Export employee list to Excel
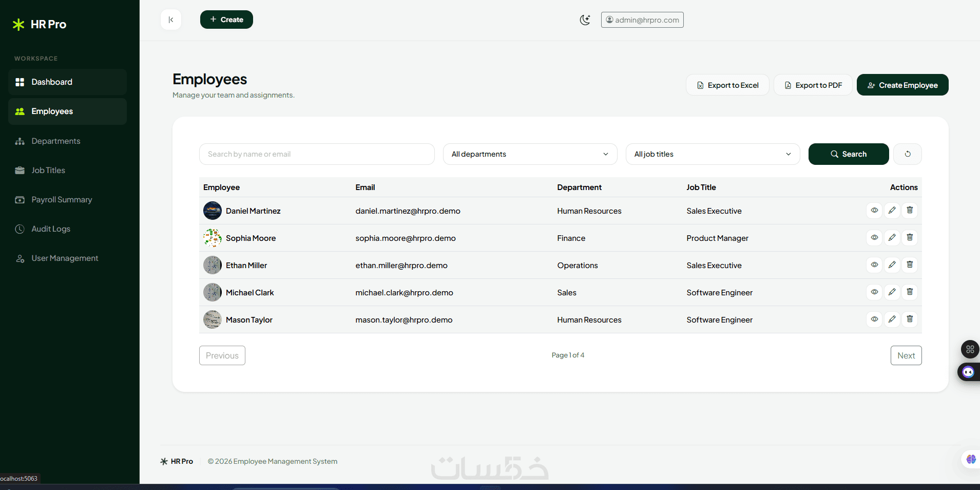The width and height of the screenshot is (980, 490). [x=727, y=85]
